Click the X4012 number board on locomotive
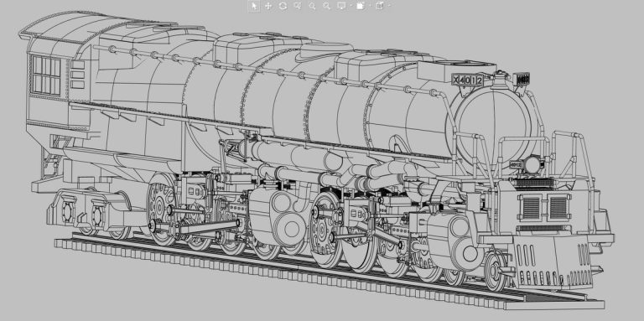Viewport: 644px width, 321px height. [467, 80]
